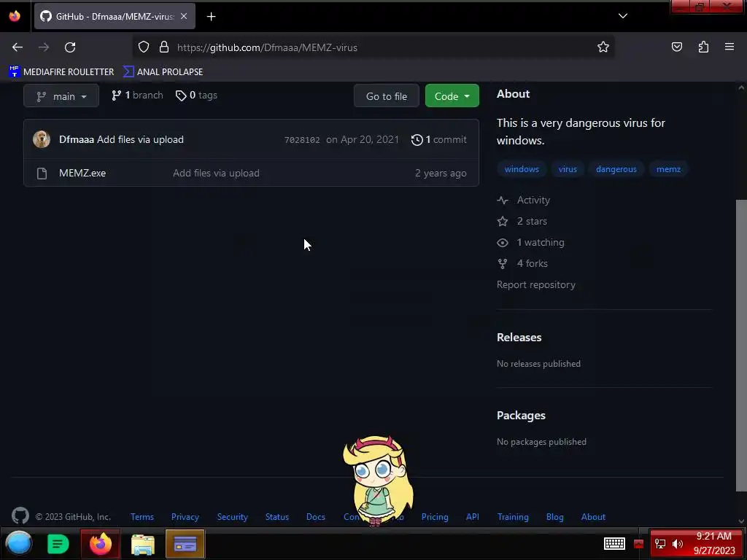
Task: Open Save to Pocket icon
Action: pos(676,47)
